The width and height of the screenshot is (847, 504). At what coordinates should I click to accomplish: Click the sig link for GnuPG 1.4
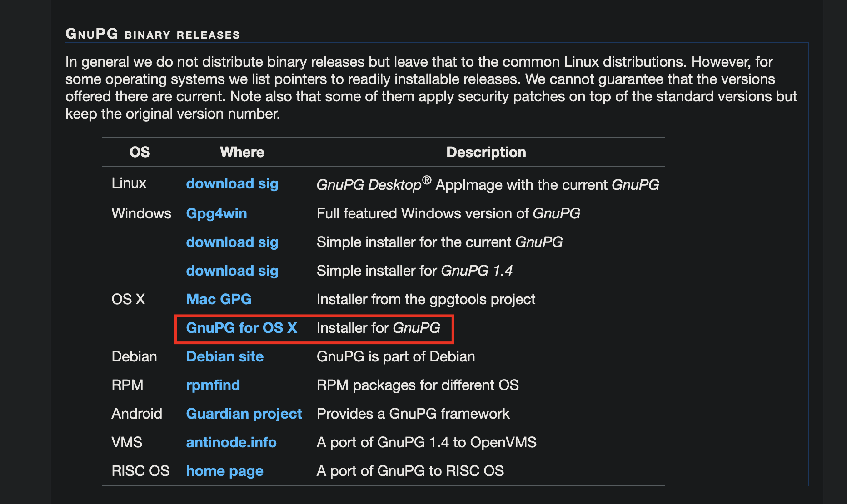point(268,271)
